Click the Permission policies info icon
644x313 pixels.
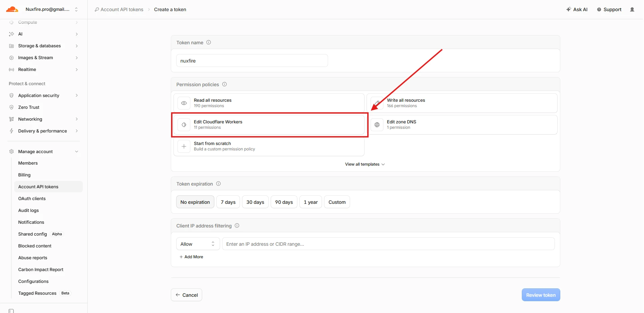click(224, 85)
